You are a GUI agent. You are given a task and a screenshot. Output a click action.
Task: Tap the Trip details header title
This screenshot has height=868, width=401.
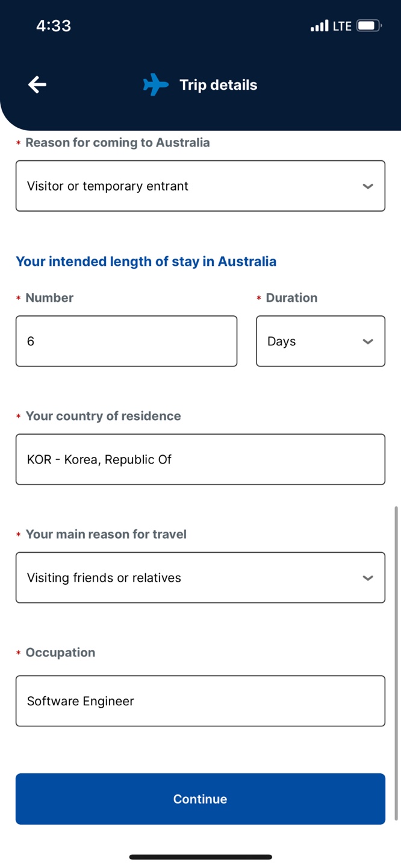(x=218, y=85)
